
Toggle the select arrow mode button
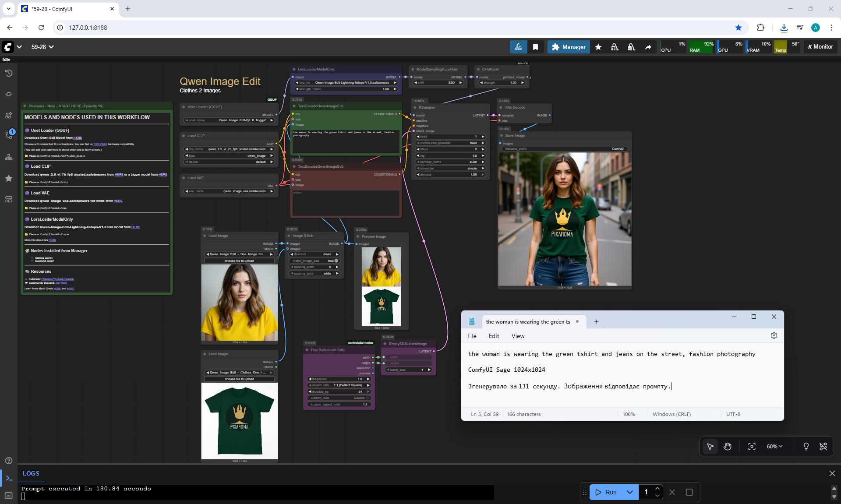(x=710, y=447)
